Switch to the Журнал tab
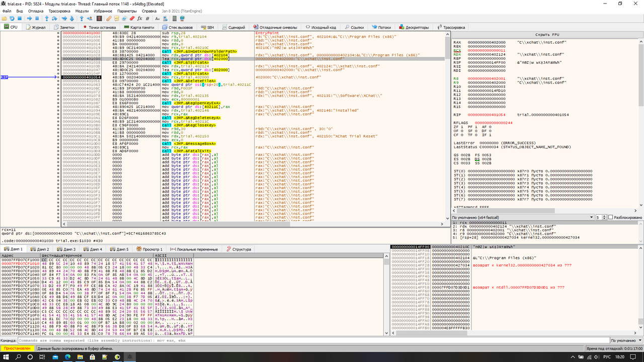 [x=36, y=27]
